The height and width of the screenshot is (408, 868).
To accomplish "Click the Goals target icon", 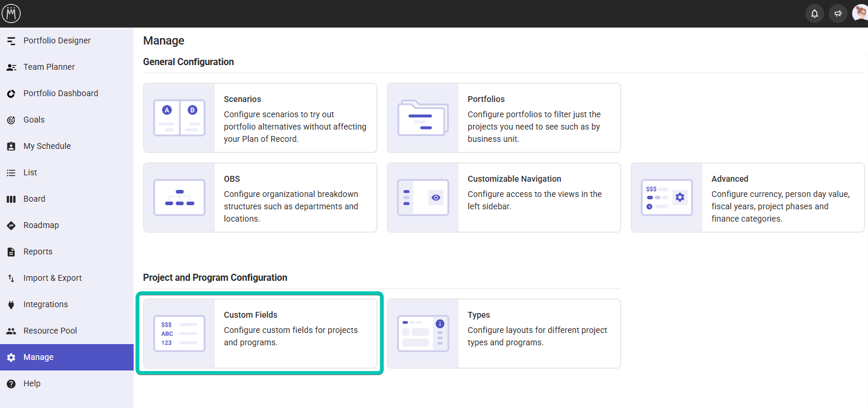I will click(x=11, y=120).
